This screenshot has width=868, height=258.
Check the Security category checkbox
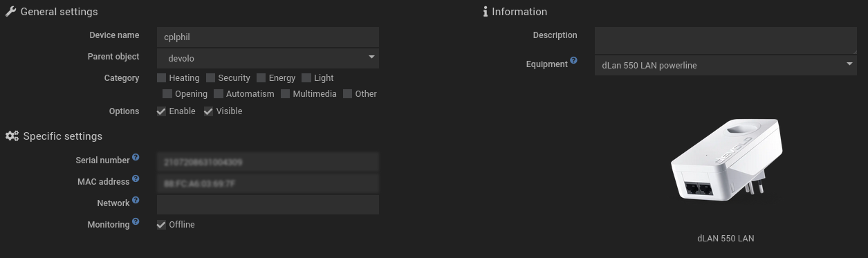[x=210, y=78]
